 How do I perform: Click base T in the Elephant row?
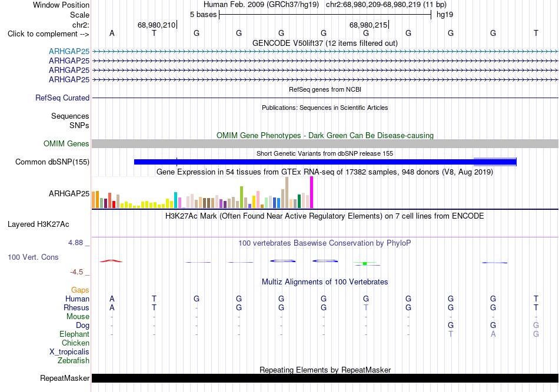click(451, 334)
